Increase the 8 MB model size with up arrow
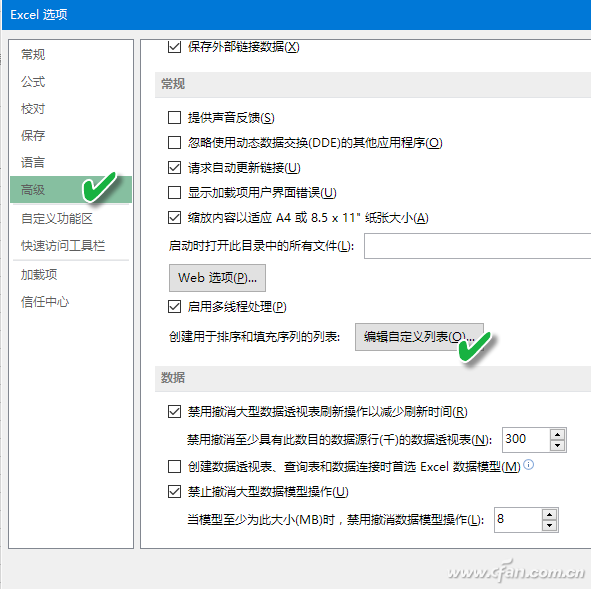The image size is (591, 589). [x=550, y=514]
